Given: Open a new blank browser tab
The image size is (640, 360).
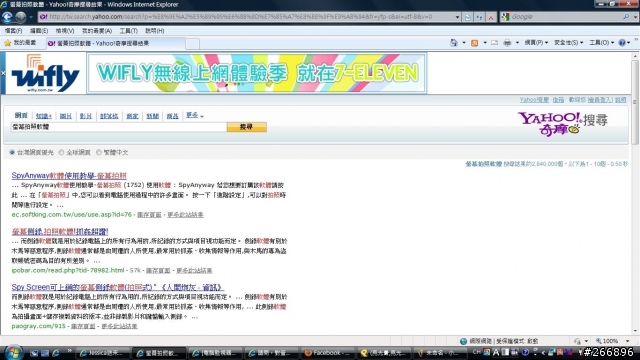Looking at the screenshot, I should coord(193,43).
